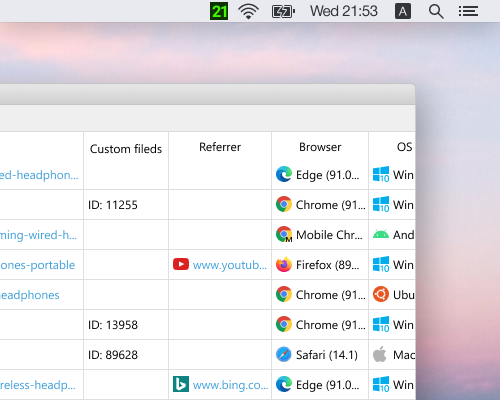Open the www.youtub... referrer link
The width and height of the screenshot is (500, 400).
pyautogui.click(x=230, y=265)
